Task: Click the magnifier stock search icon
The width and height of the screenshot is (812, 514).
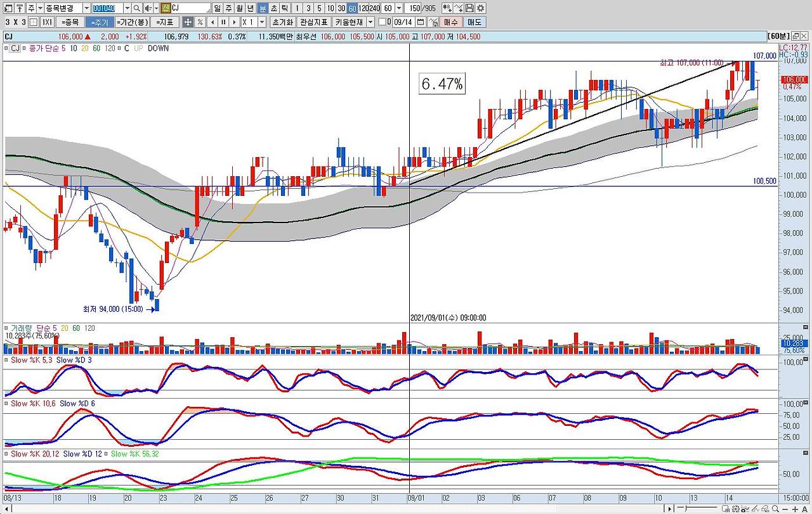Action: coord(136,8)
